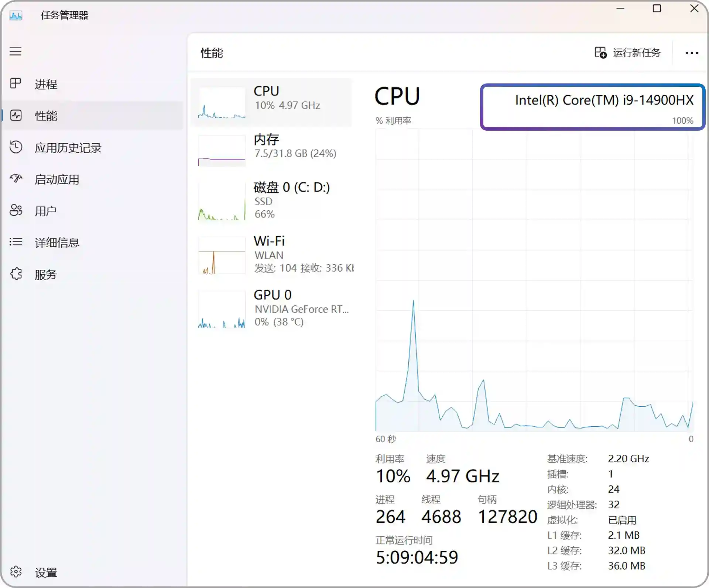Open the 启动应用 startup icon
The image size is (709, 588).
(16, 179)
